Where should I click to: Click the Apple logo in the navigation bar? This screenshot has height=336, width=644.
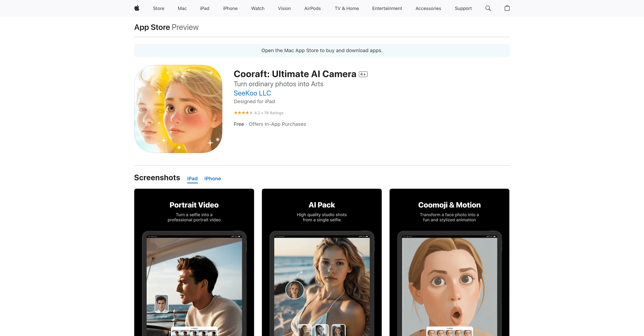point(136,8)
